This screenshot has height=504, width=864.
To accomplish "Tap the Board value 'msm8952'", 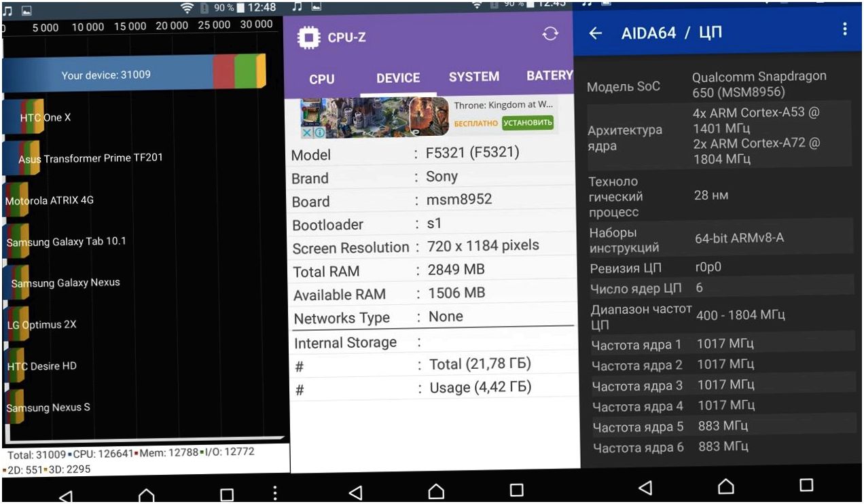I will [x=458, y=200].
